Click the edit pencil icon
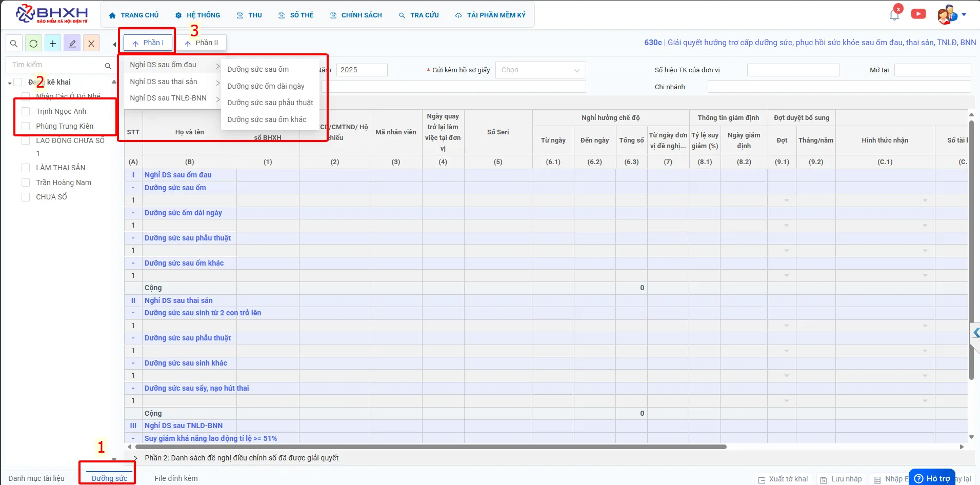Viewport: 980px width, 485px height. point(72,44)
